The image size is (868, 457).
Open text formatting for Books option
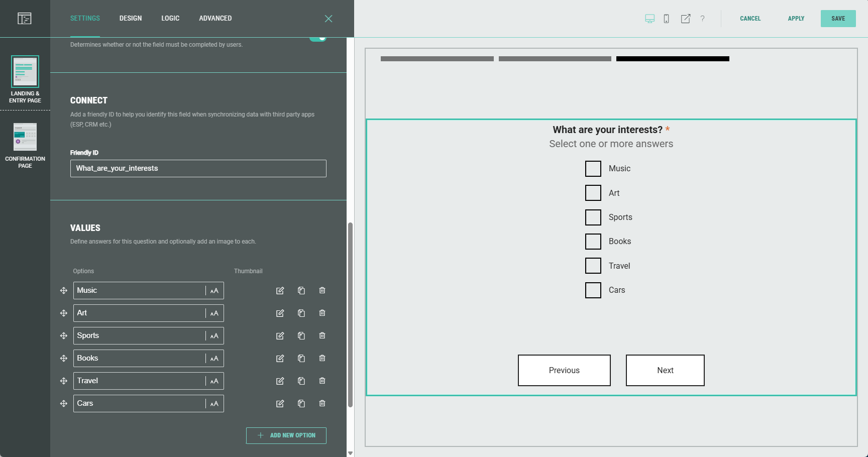(x=214, y=359)
